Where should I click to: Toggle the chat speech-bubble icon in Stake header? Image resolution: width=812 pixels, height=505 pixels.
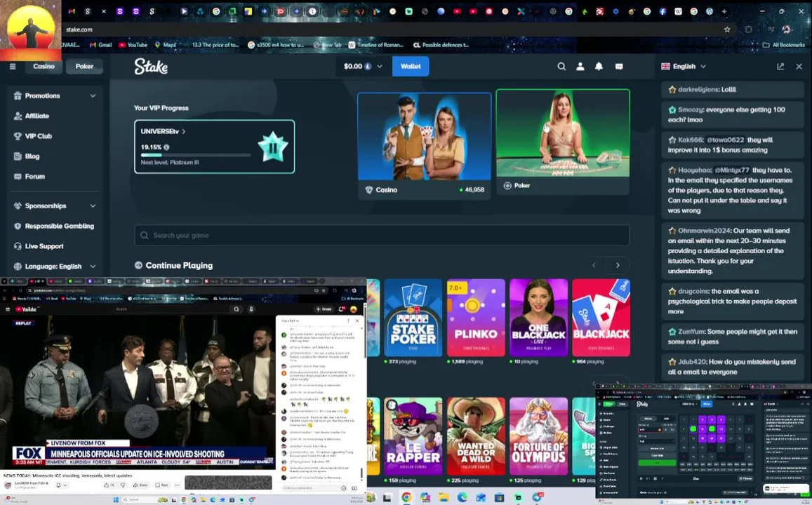619,66
